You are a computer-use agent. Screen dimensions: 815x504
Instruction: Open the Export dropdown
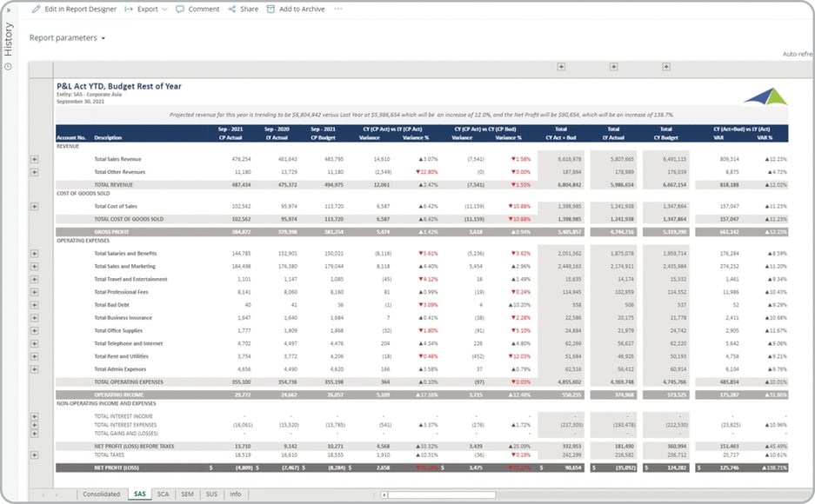coord(146,9)
